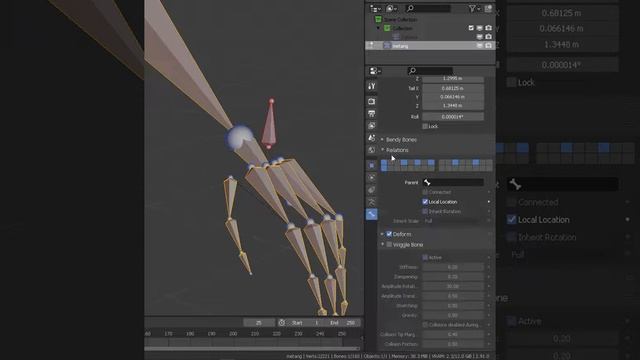Uncheck the Local Location checkbox

[425, 202]
